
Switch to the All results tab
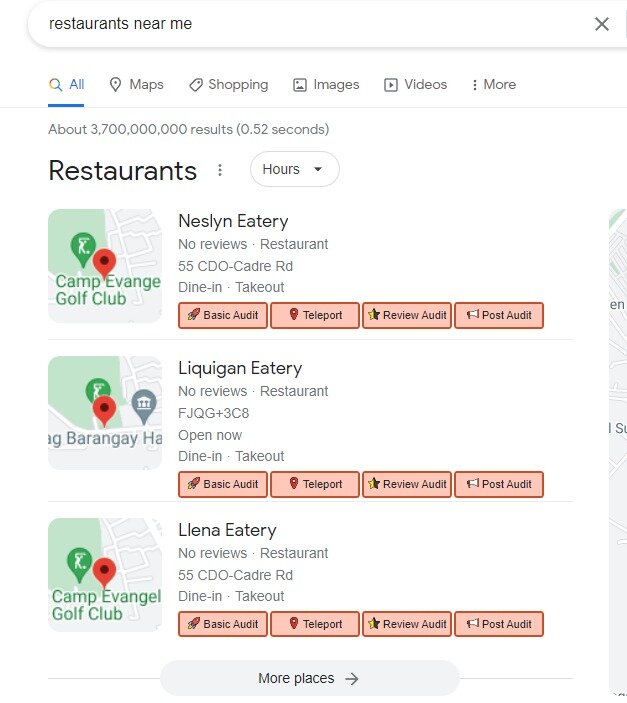pyautogui.click(x=66, y=84)
